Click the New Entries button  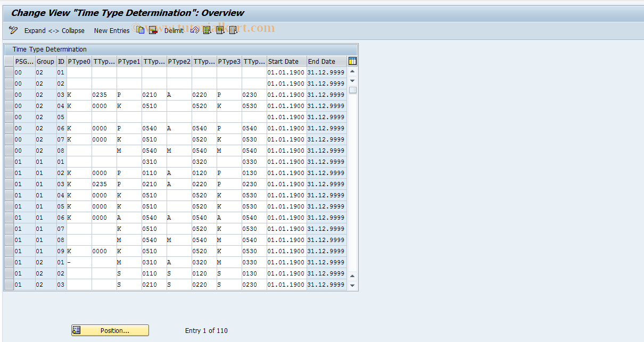click(x=112, y=31)
